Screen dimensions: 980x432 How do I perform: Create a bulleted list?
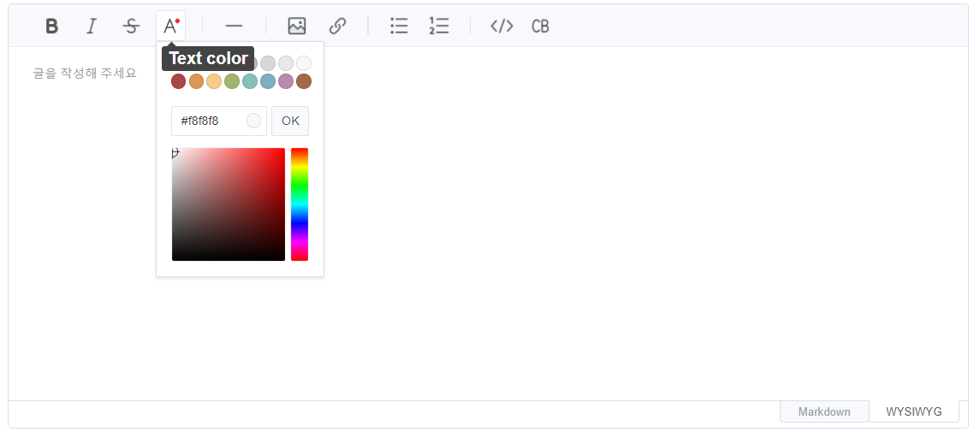point(399,26)
